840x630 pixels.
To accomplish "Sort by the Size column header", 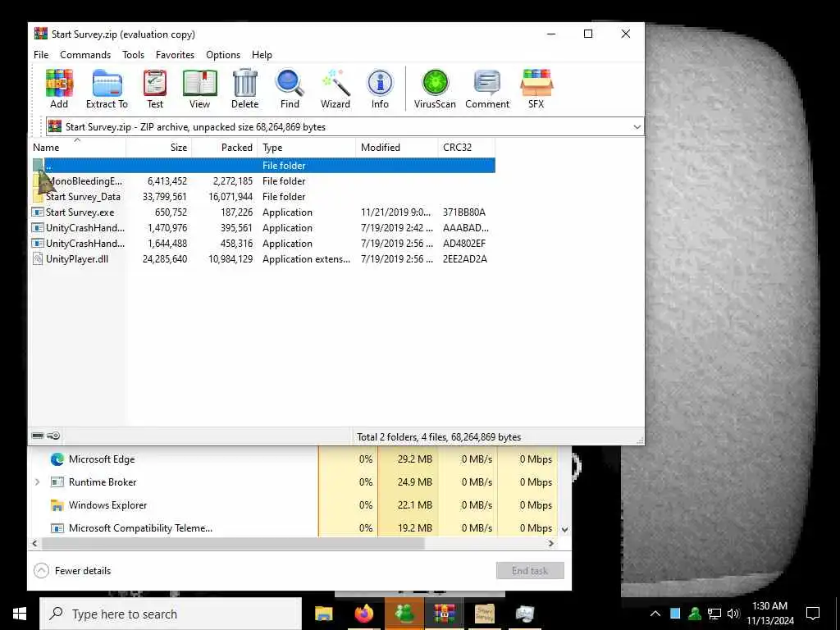I will coord(158,148).
